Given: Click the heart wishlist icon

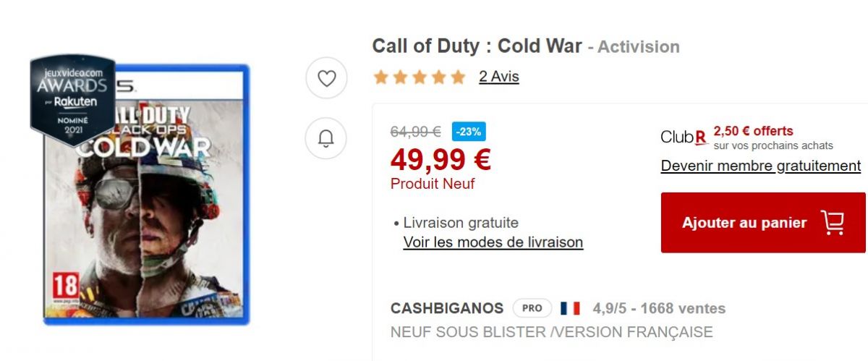Looking at the screenshot, I should pos(327,77).
